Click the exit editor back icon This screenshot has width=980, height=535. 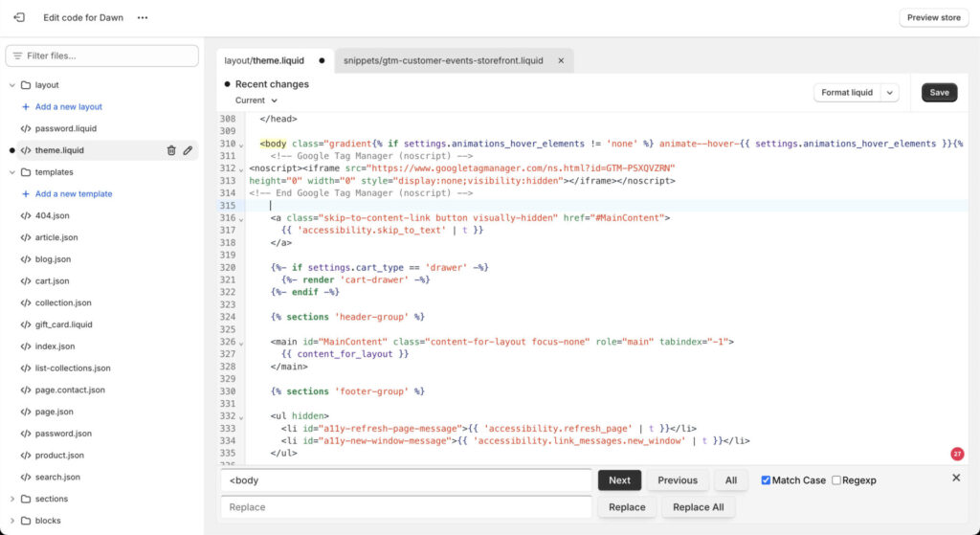pos(18,17)
